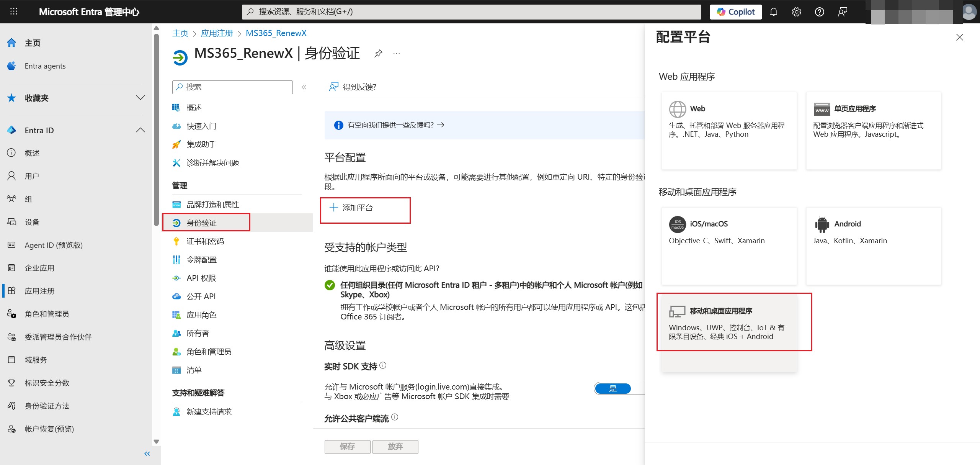Open the more options ellipsis beside title
The height and width of the screenshot is (465, 980).
(x=397, y=53)
